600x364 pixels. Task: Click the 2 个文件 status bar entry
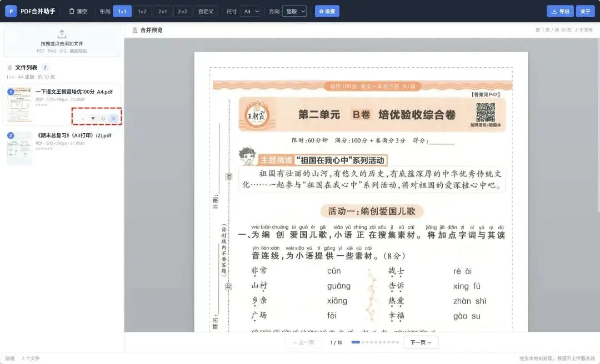(x=31, y=358)
